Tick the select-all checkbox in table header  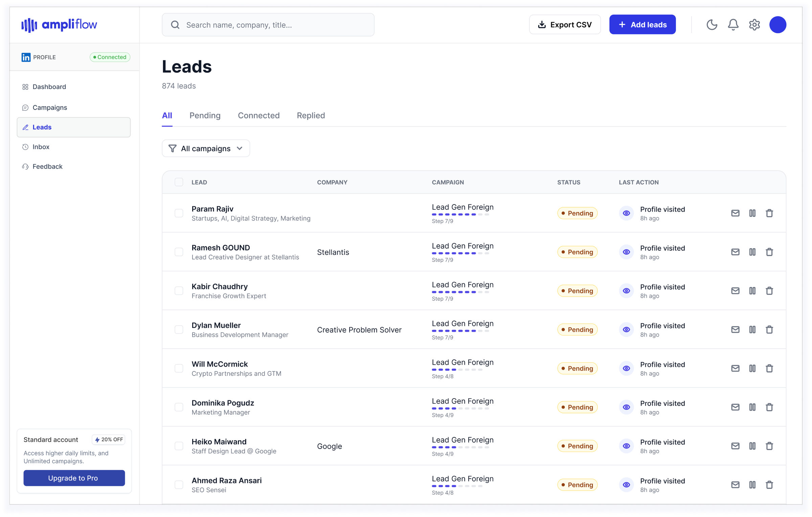coord(179,182)
